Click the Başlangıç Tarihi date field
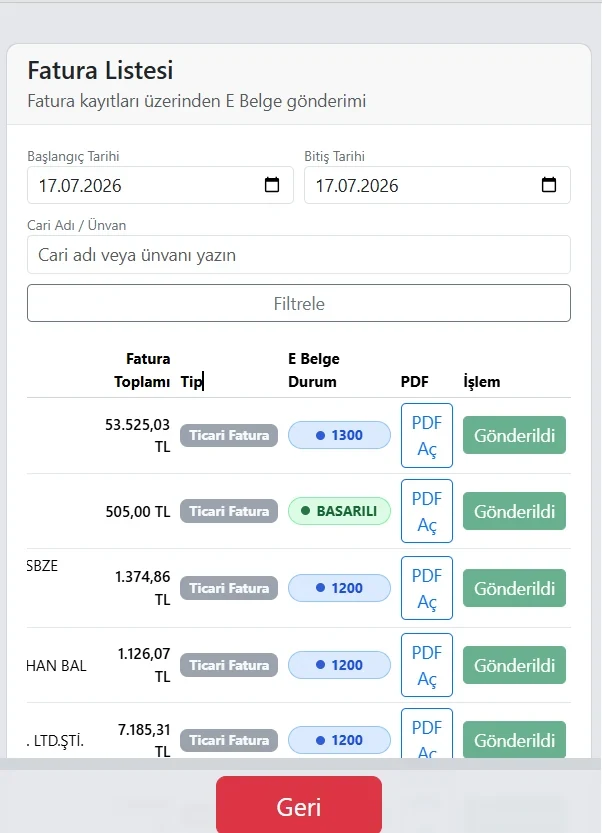Screen dimensions: 602x833 (x=160, y=185)
